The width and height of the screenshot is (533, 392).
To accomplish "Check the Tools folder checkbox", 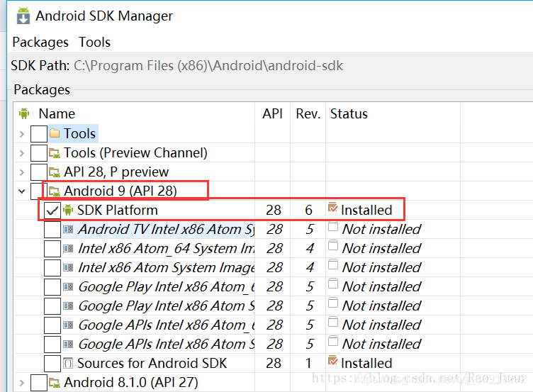I will pos(39,134).
